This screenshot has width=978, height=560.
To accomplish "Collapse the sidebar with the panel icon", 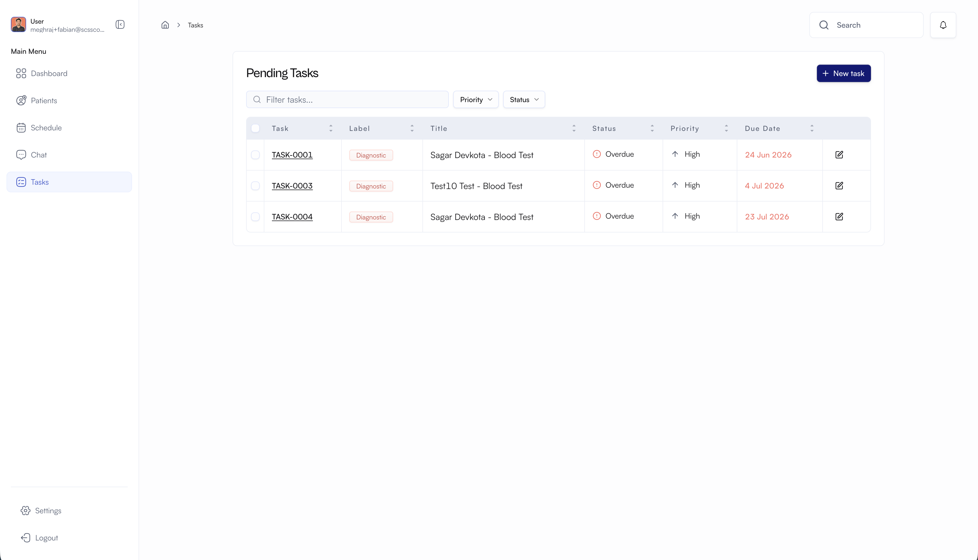I will (x=120, y=25).
